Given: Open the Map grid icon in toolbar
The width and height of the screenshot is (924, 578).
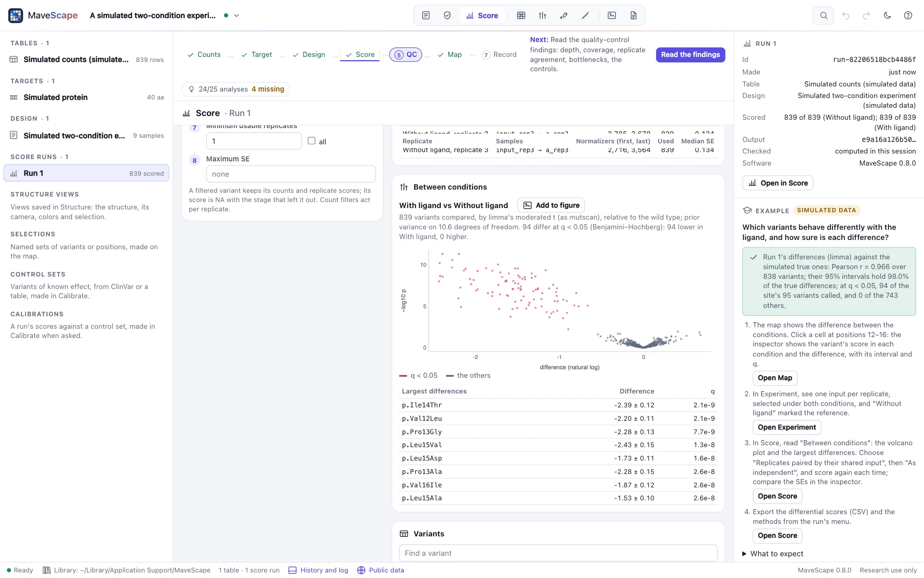Looking at the screenshot, I should pyautogui.click(x=521, y=15).
